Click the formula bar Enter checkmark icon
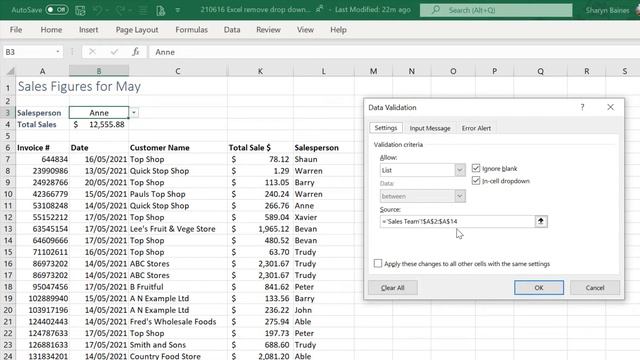The width and height of the screenshot is (640, 360). (x=114, y=52)
